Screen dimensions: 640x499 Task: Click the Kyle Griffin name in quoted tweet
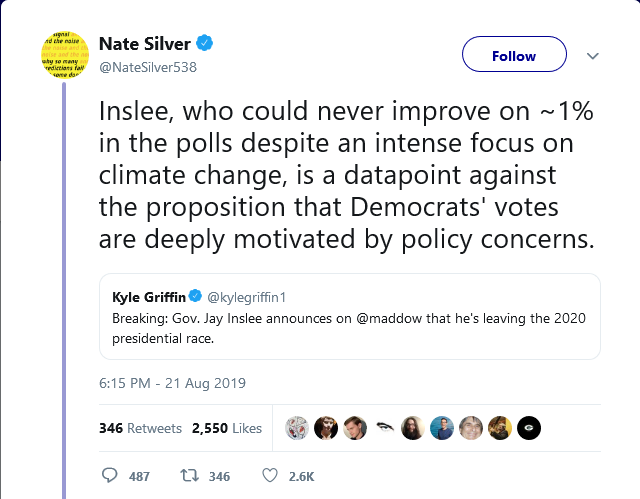click(149, 297)
